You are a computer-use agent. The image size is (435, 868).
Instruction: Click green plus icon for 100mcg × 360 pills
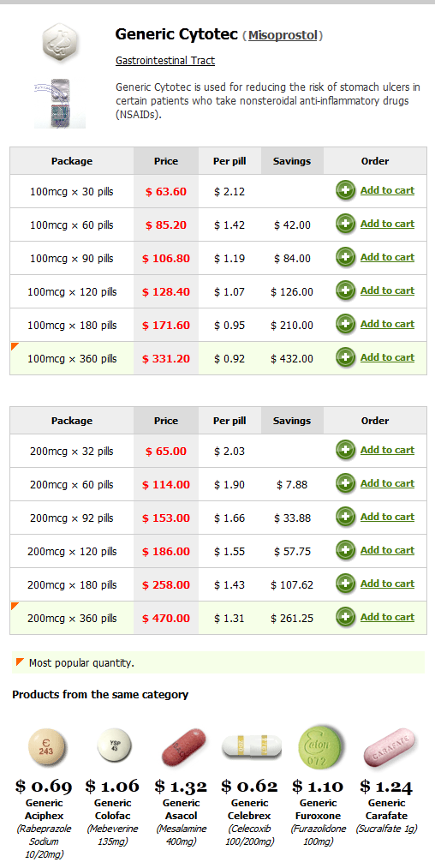click(x=345, y=358)
